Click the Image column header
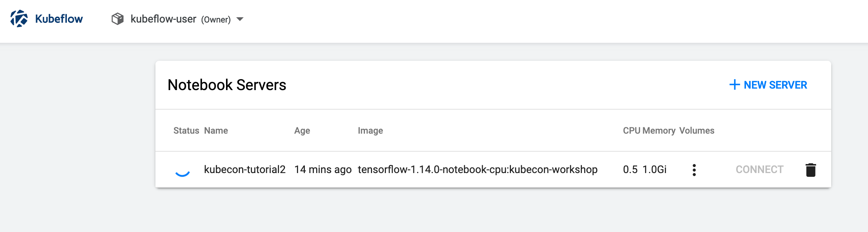 pos(370,131)
